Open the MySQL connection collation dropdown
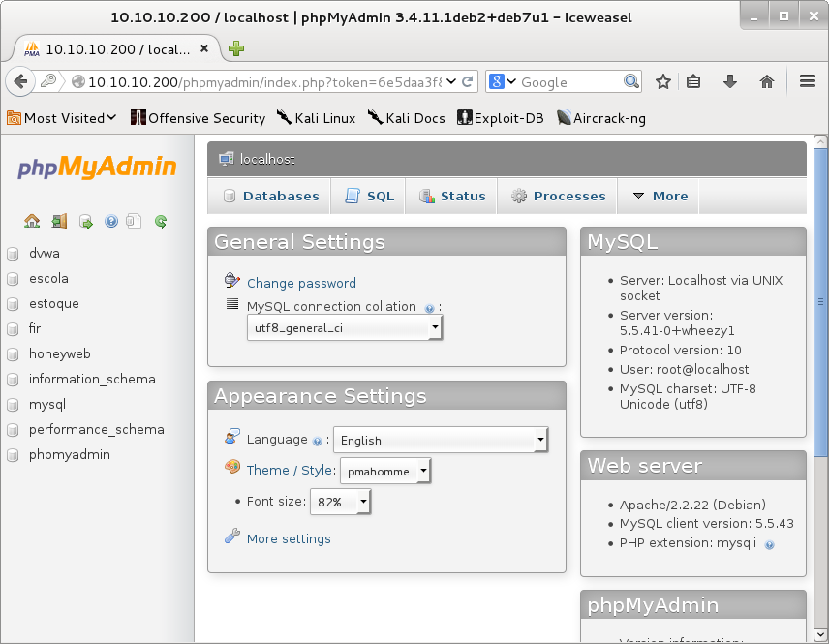Image resolution: width=829 pixels, height=644 pixels. click(345, 328)
